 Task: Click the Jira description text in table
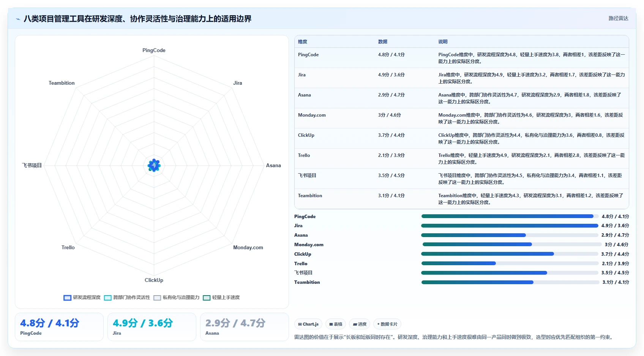(x=532, y=78)
